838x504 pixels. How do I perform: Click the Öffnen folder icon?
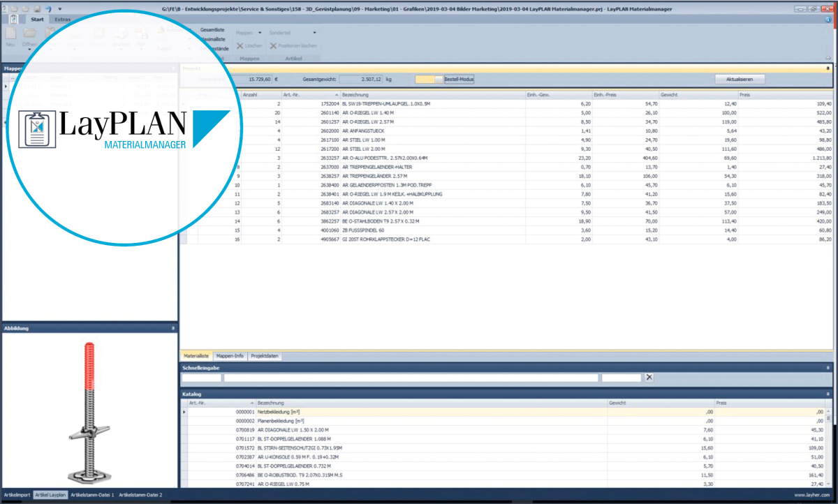30,34
